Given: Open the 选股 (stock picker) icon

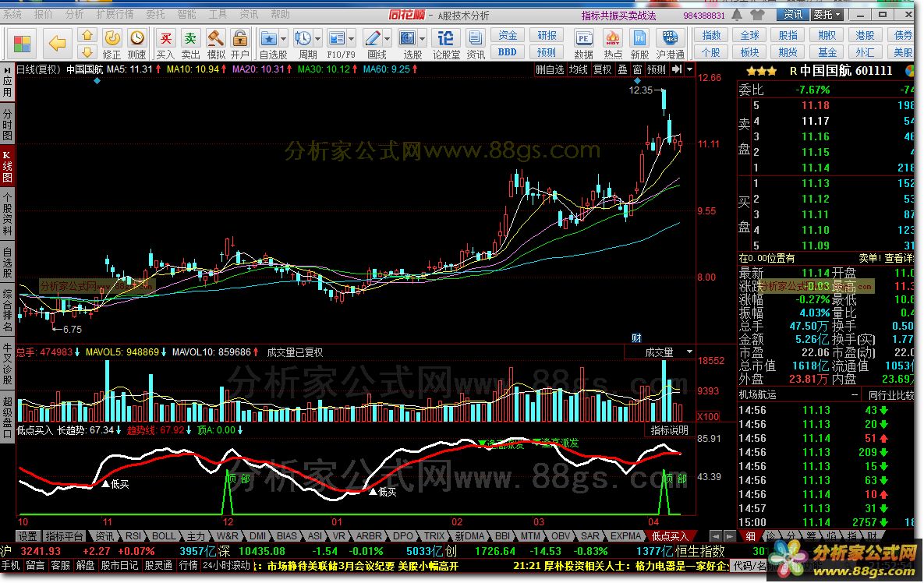Looking at the screenshot, I should (x=408, y=39).
